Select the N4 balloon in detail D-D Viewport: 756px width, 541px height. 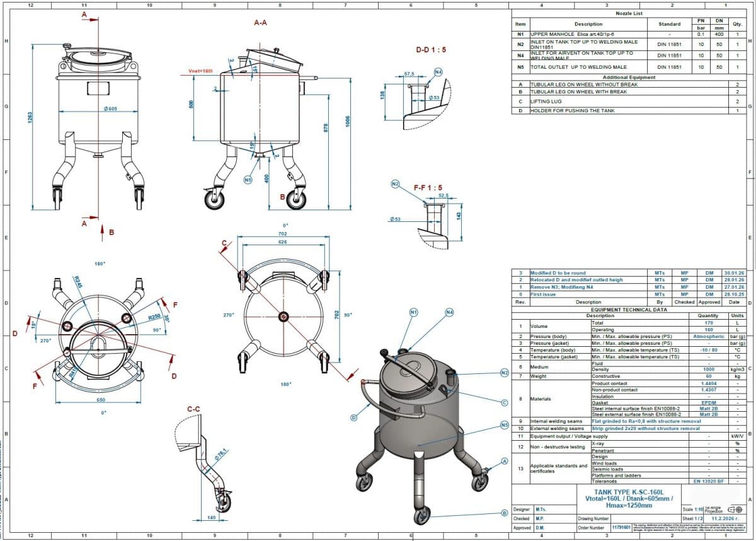click(438, 72)
